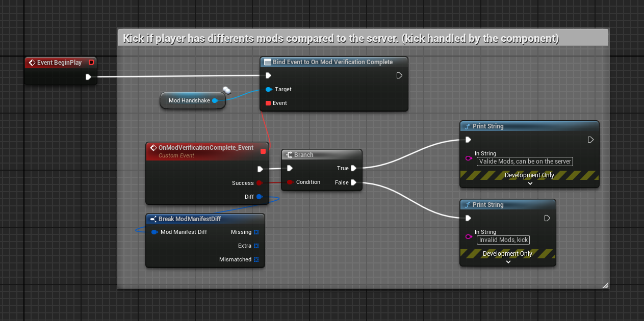Click the In String pin of the Valide Mods node
This screenshot has height=321, width=644.
(469, 158)
